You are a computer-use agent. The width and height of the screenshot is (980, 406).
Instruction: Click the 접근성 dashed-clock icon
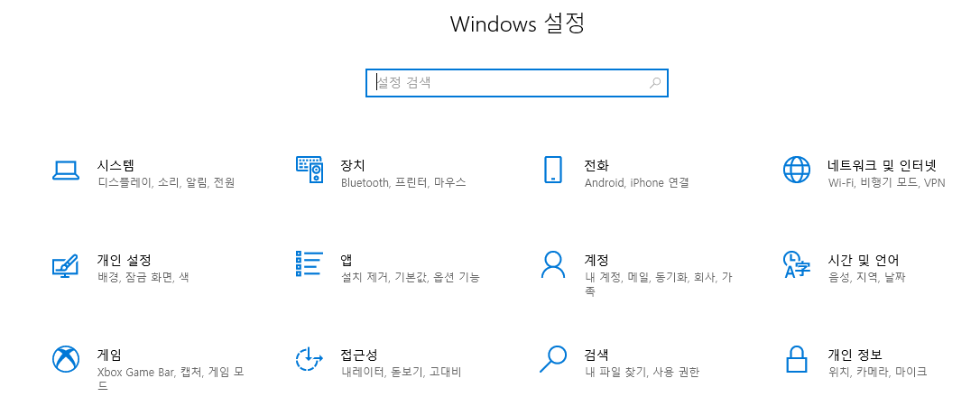point(310,359)
